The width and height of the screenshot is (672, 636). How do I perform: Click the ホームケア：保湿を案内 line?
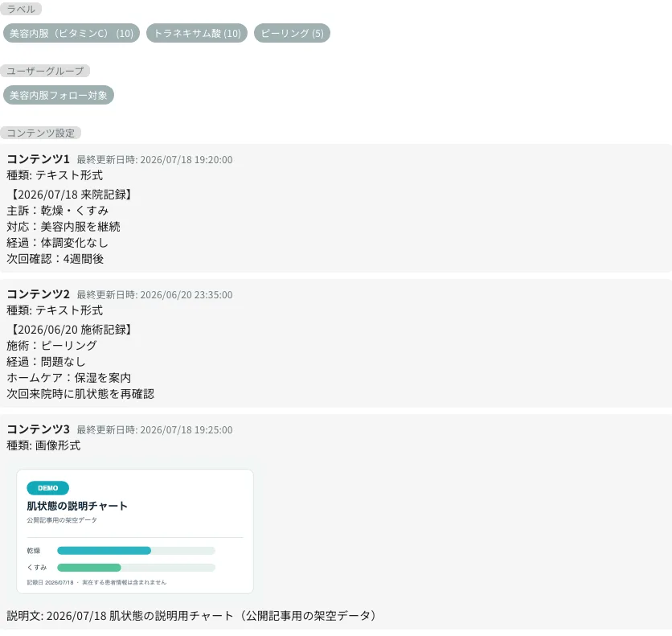coord(69,378)
